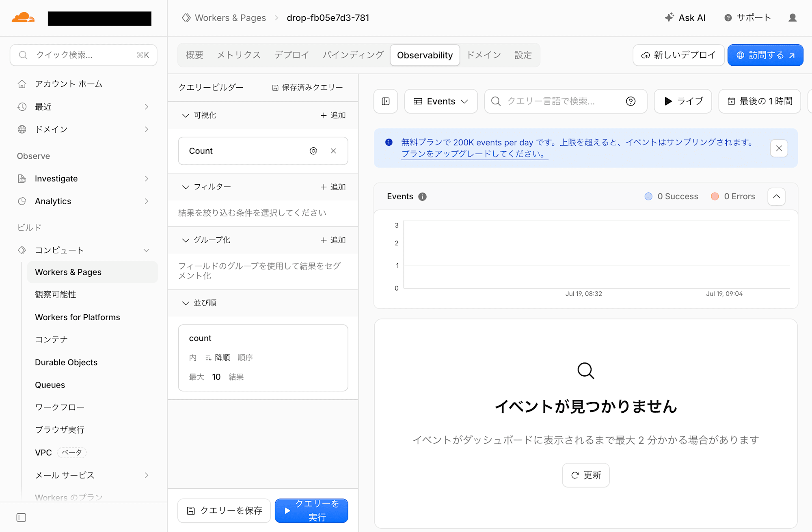Switch to デプロイ tab
The width and height of the screenshot is (812, 532).
(292, 55)
